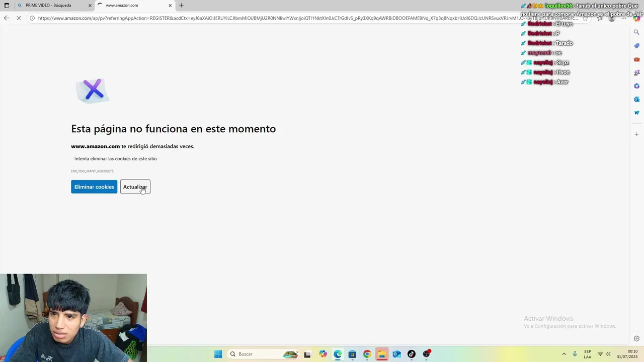Open Microsoft Edge taskbar icon
Image resolution: width=644 pixels, height=362 pixels.
coord(337,354)
